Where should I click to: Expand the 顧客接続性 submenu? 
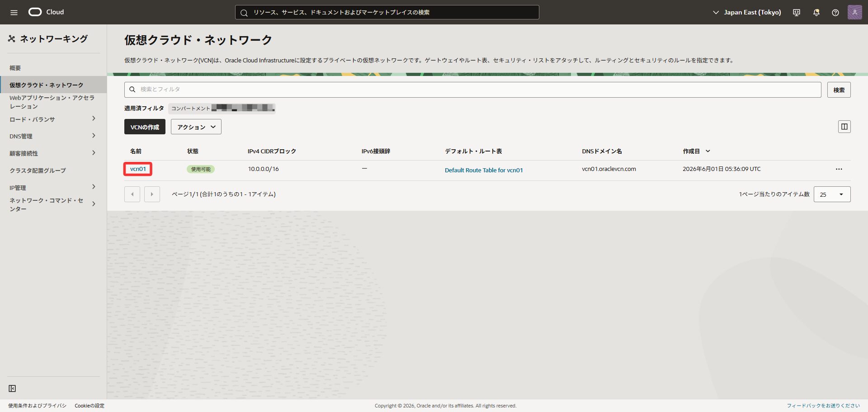(94, 153)
